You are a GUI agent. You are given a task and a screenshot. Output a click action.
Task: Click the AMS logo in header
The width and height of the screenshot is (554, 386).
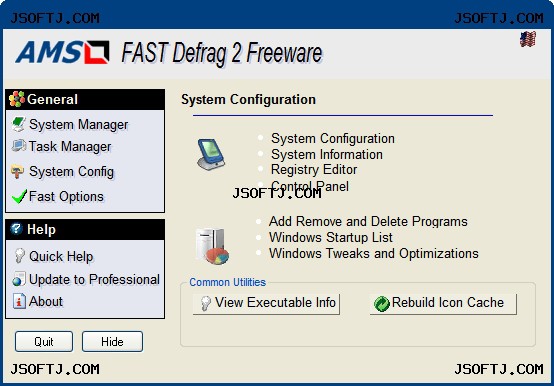point(62,52)
